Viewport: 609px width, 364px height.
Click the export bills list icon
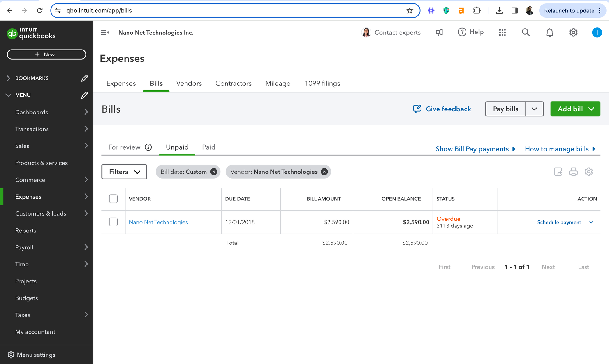tap(558, 172)
